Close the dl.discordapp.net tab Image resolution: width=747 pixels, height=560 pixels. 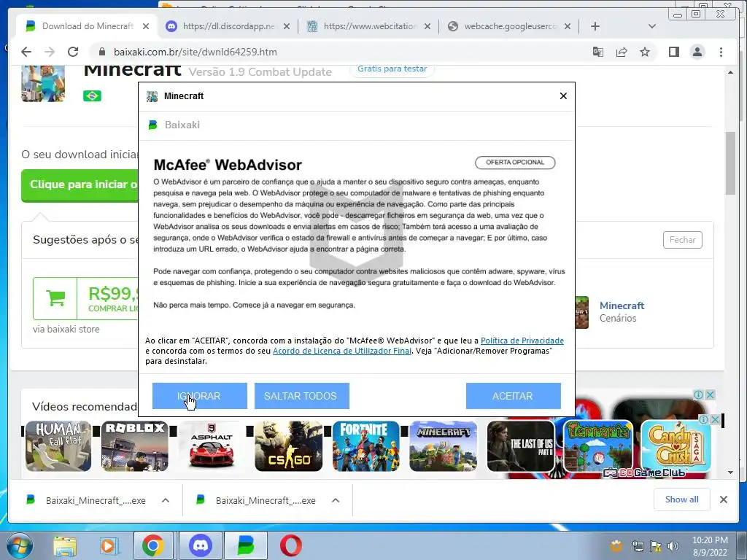tap(286, 26)
